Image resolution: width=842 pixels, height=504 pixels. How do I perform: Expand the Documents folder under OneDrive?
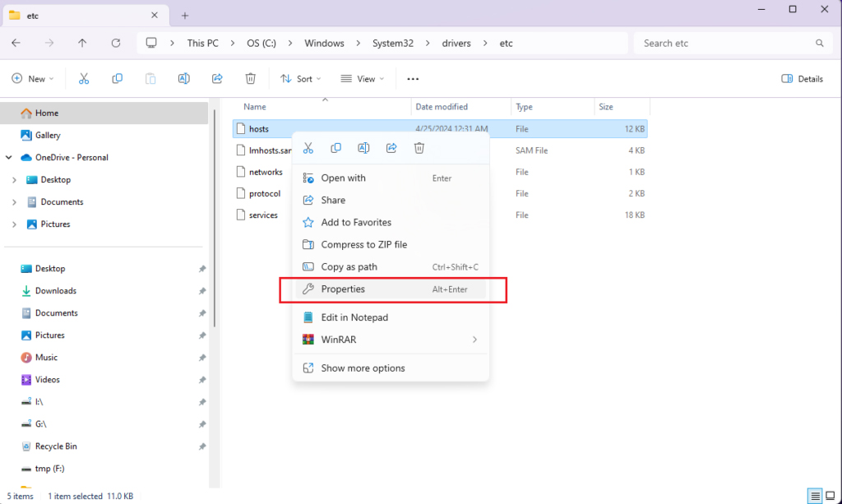click(15, 201)
